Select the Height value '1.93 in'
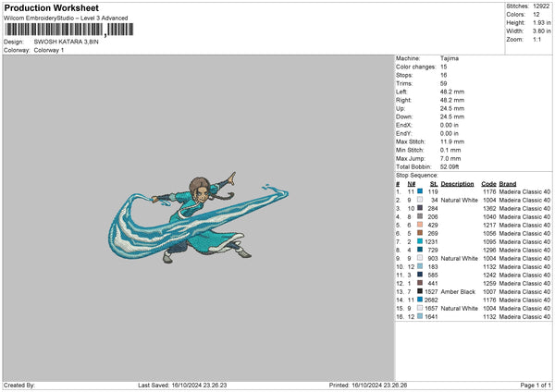Image resolution: width=555 pixels, height=392 pixels. coord(541,22)
